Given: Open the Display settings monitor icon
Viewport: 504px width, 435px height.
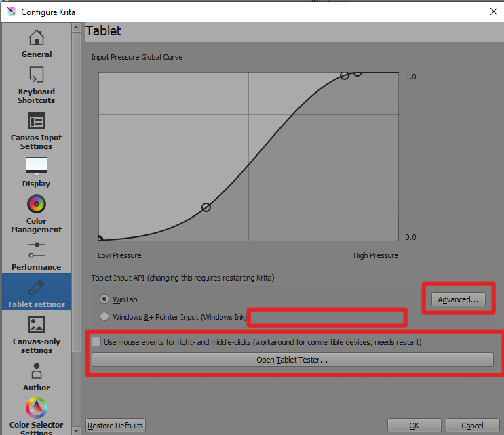Looking at the screenshot, I should tap(37, 166).
